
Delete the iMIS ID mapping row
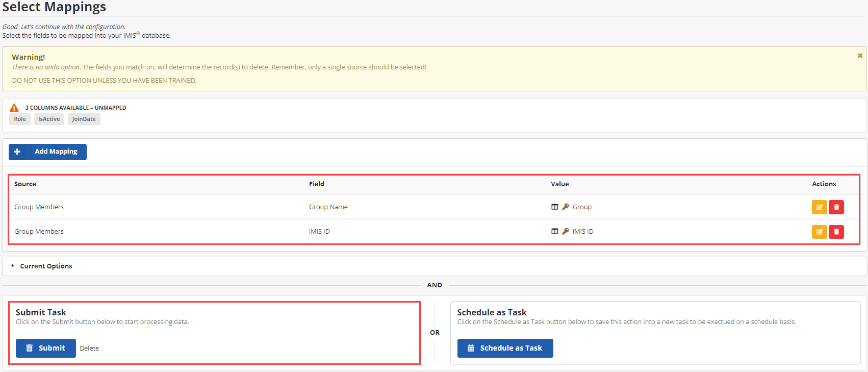(x=836, y=232)
